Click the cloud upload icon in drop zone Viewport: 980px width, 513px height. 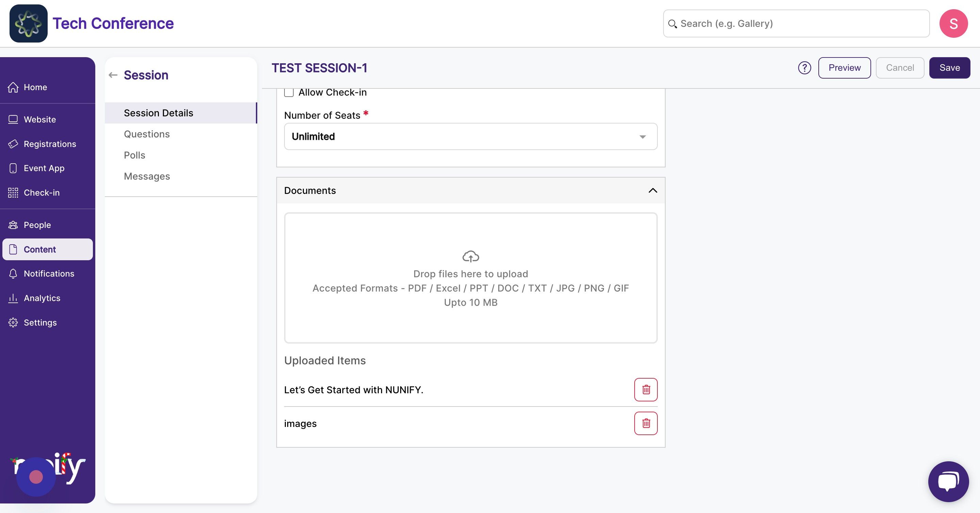click(x=471, y=257)
